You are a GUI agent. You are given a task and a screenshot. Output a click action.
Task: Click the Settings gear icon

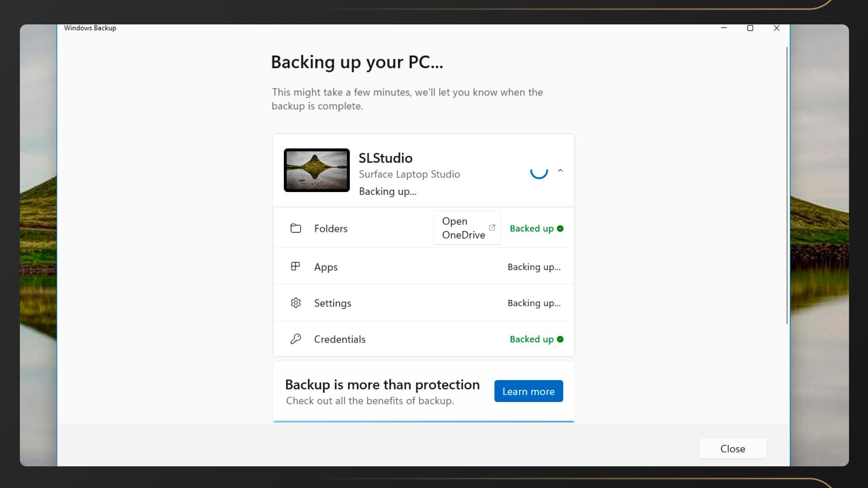(296, 303)
